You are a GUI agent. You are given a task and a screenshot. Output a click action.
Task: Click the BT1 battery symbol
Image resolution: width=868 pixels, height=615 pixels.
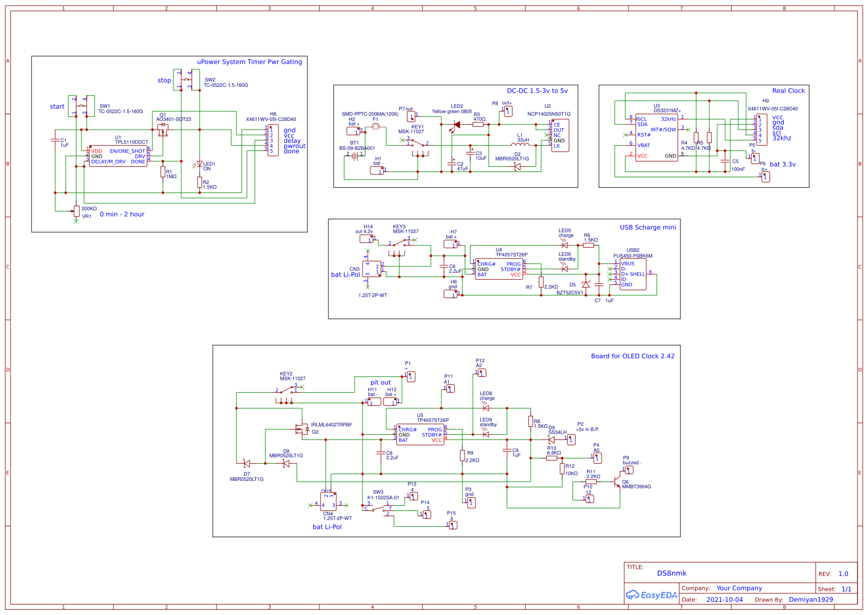355,155
